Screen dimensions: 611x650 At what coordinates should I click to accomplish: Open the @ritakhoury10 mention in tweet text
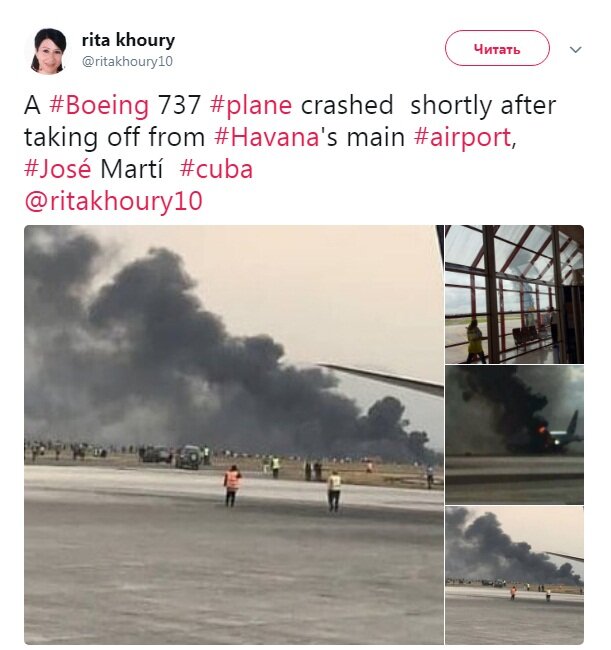coord(113,201)
